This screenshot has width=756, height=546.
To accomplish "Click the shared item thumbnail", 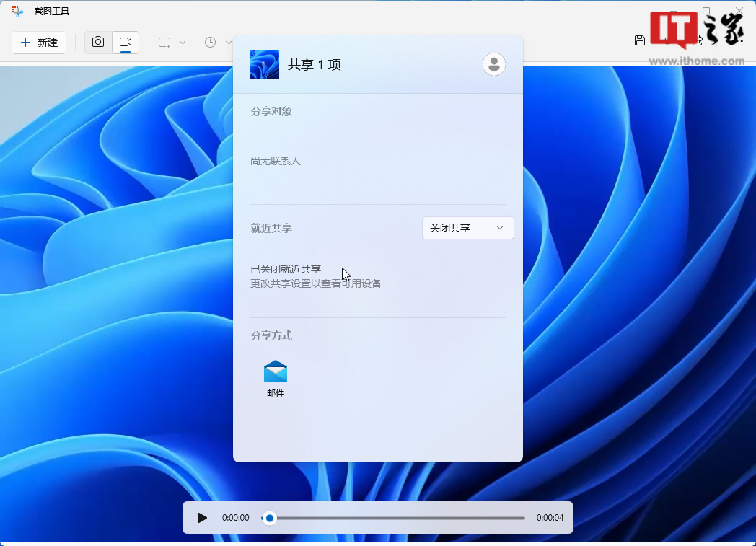I will (x=265, y=64).
